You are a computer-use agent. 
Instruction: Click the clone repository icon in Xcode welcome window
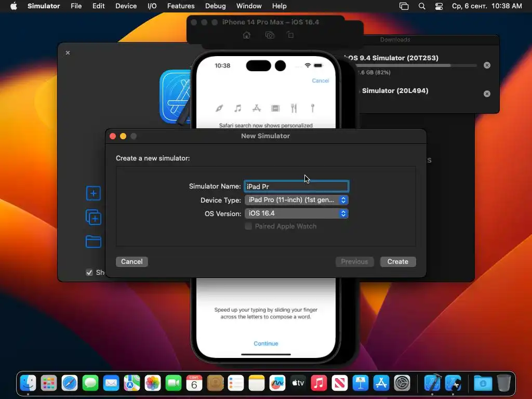94,217
